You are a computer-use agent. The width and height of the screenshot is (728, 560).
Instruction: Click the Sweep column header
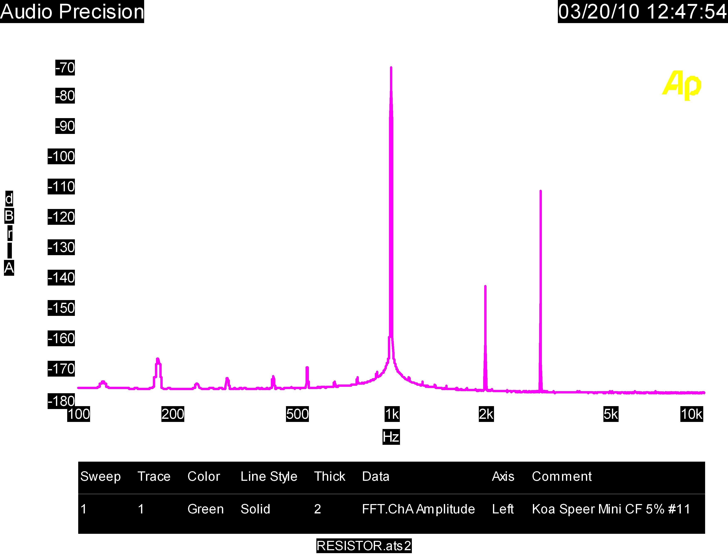pyautogui.click(x=100, y=476)
